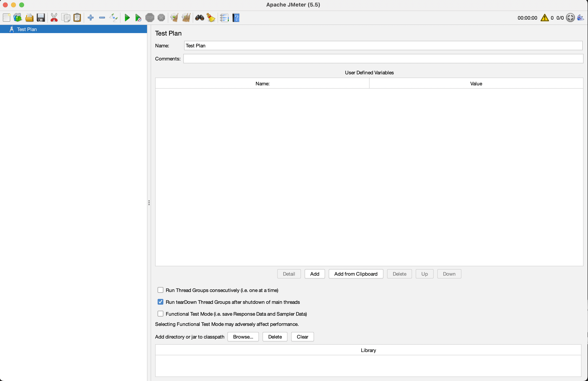Click the Browse... classpath button

pos(243,337)
